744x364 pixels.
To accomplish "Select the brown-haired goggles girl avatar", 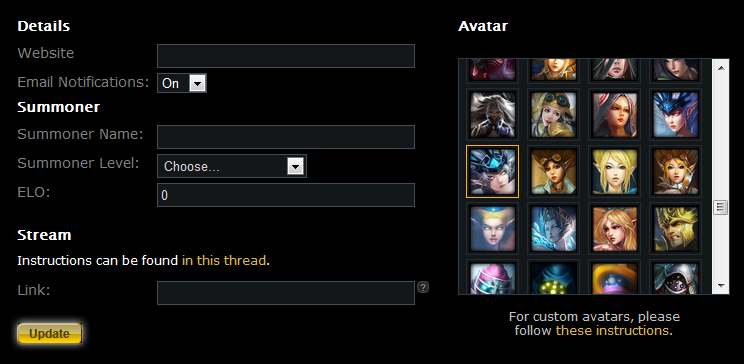I will tap(554, 171).
